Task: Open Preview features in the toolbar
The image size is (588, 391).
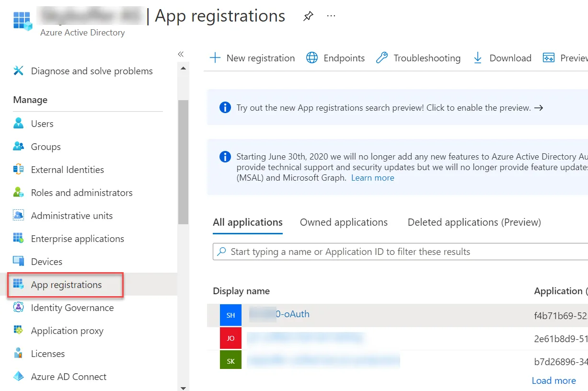Action: point(565,58)
